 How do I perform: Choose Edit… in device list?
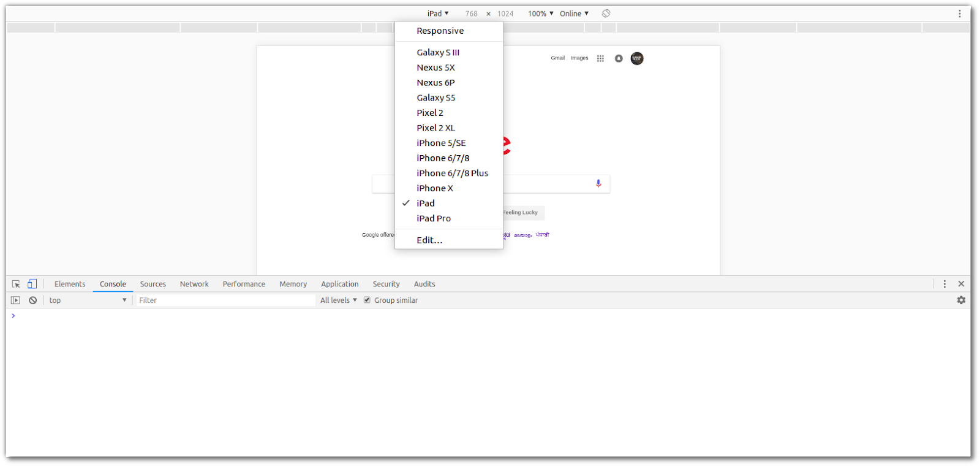(x=449, y=240)
